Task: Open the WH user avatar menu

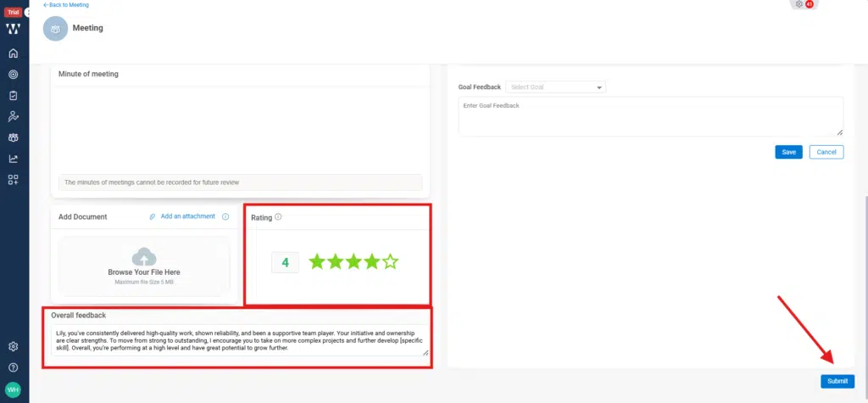Action: (x=13, y=389)
